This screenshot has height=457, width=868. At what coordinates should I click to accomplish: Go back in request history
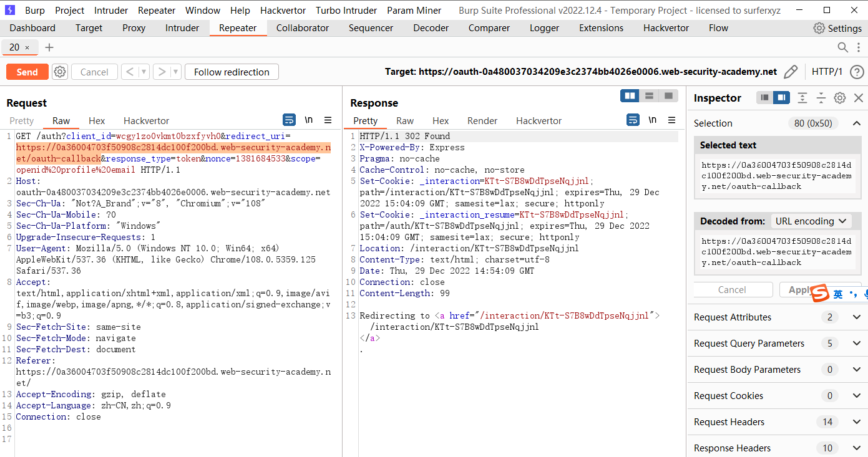[130, 72]
